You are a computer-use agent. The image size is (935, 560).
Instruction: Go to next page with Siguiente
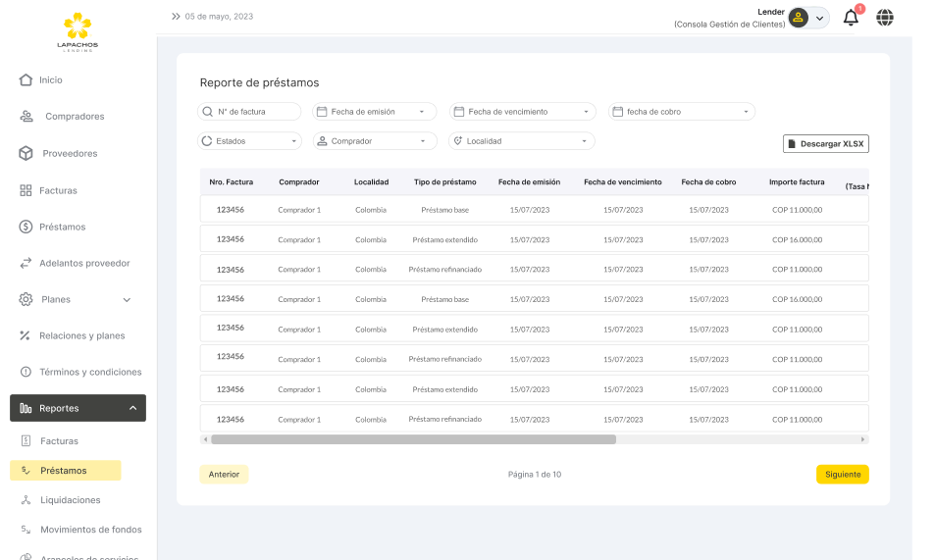(x=842, y=475)
